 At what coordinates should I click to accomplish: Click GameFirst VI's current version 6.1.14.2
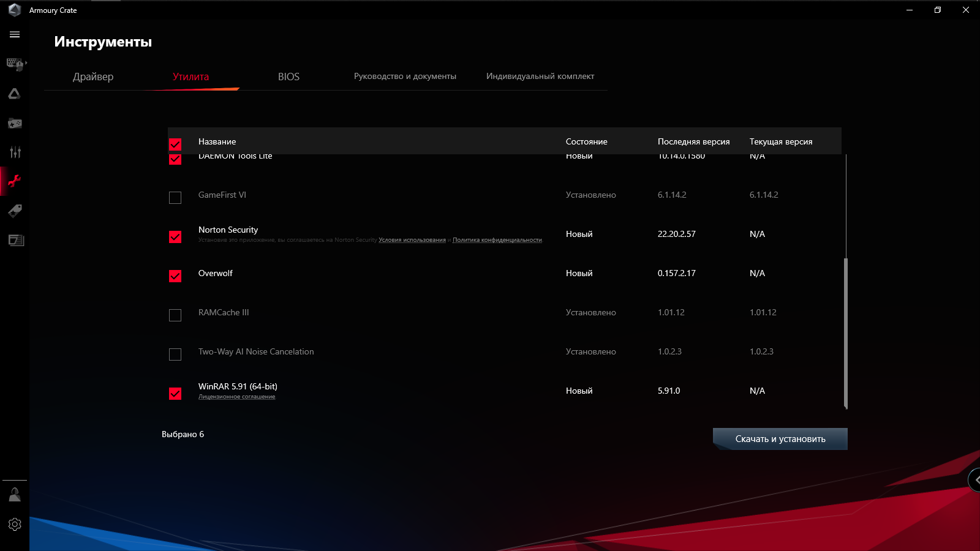(x=764, y=195)
